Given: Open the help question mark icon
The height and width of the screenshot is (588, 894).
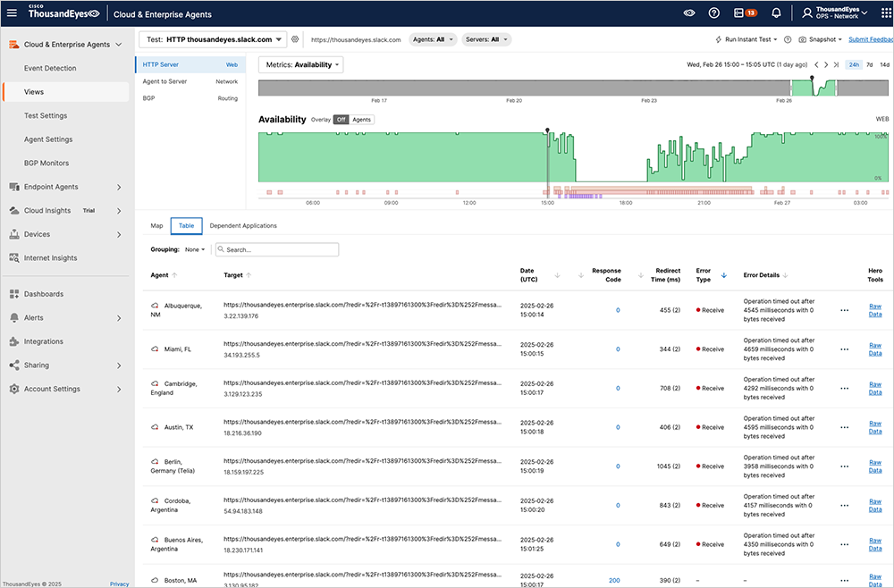Looking at the screenshot, I should [x=713, y=13].
